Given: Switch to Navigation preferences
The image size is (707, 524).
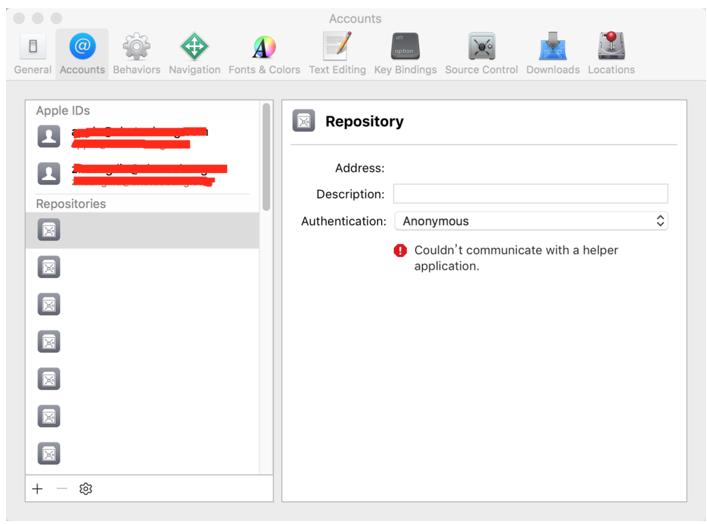Looking at the screenshot, I should pyautogui.click(x=194, y=54).
